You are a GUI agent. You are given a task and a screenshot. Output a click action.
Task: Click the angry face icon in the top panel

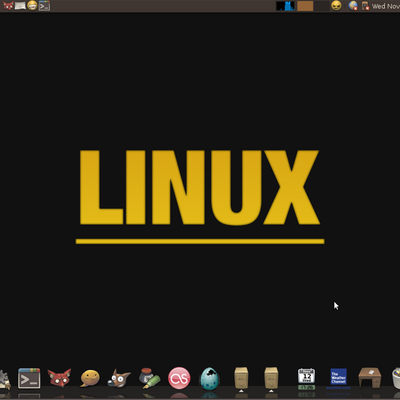click(x=336, y=6)
